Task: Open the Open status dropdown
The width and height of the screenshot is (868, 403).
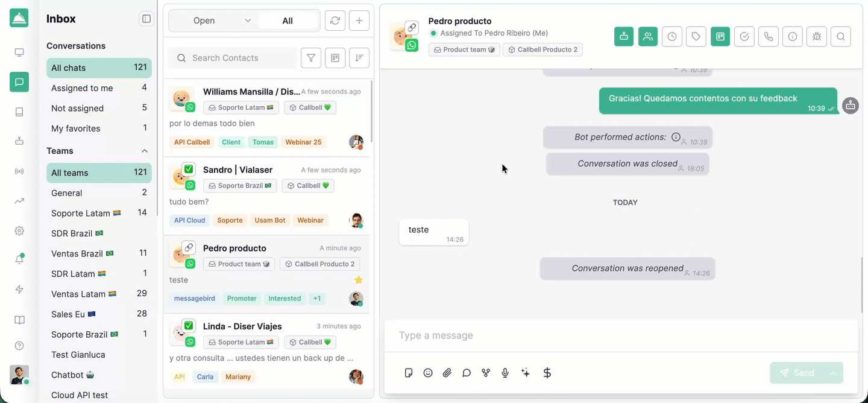Action: coord(213,21)
